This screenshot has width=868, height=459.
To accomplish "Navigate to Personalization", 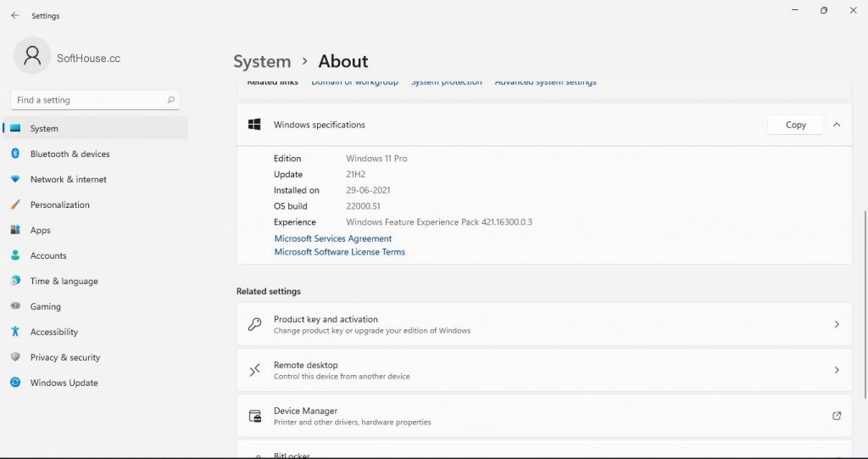I will tap(95, 204).
